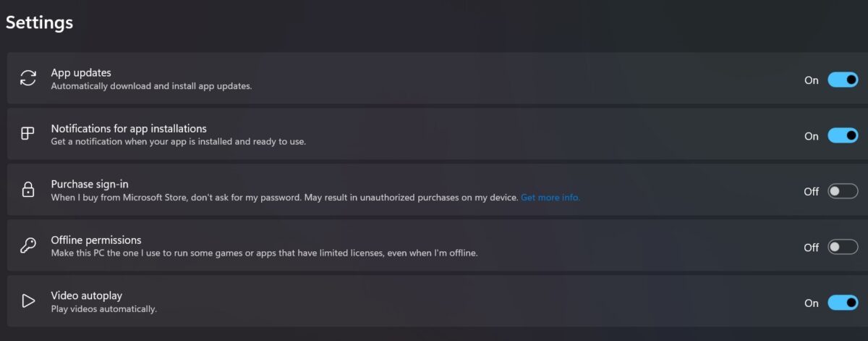Click the Notifications for app installations icon
Screen dimensions: 868x341
27,134
